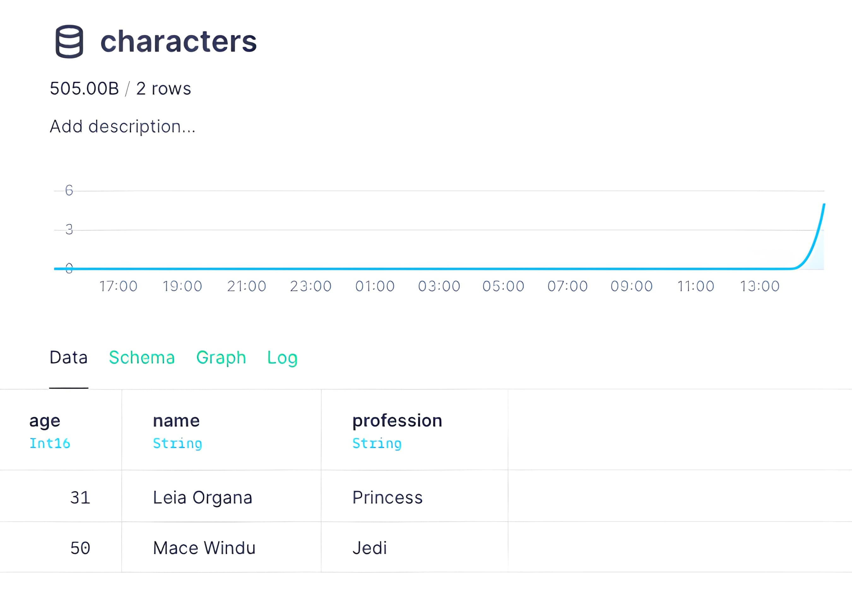This screenshot has width=852, height=616.
Task: Click the 505.00B / 2 rows summary text
Action: pyautogui.click(x=120, y=89)
